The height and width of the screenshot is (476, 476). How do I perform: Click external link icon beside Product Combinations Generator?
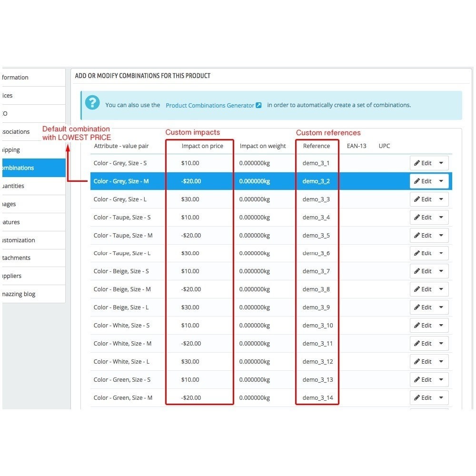pos(259,106)
